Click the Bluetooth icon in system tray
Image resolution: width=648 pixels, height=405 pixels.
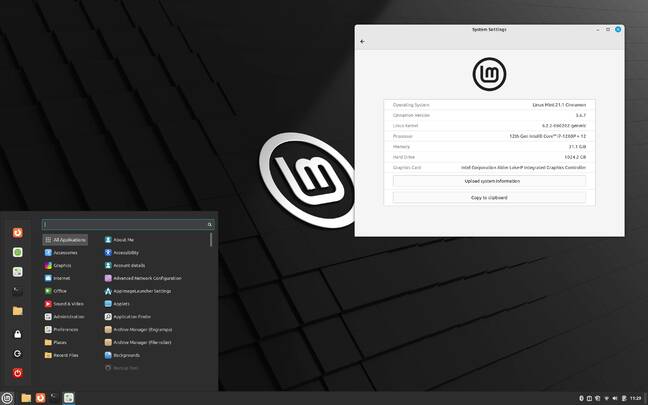pyautogui.click(x=581, y=398)
